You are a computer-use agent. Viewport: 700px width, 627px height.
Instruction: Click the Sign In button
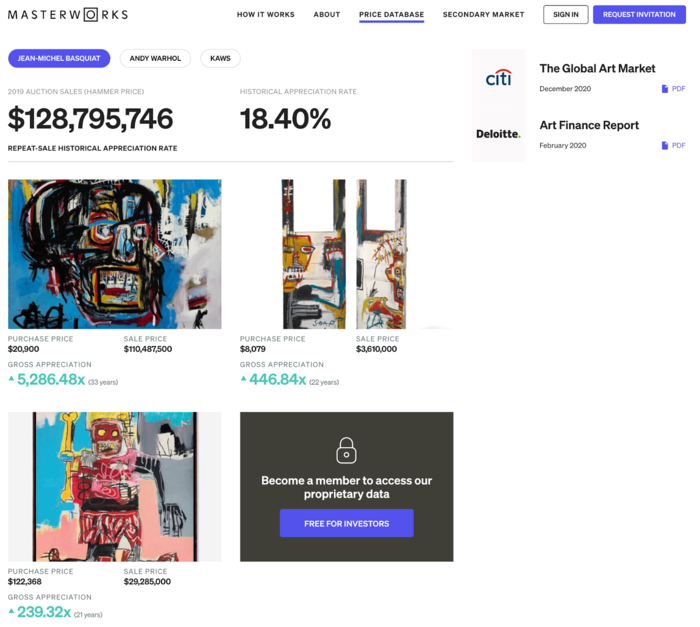point(566,15)
